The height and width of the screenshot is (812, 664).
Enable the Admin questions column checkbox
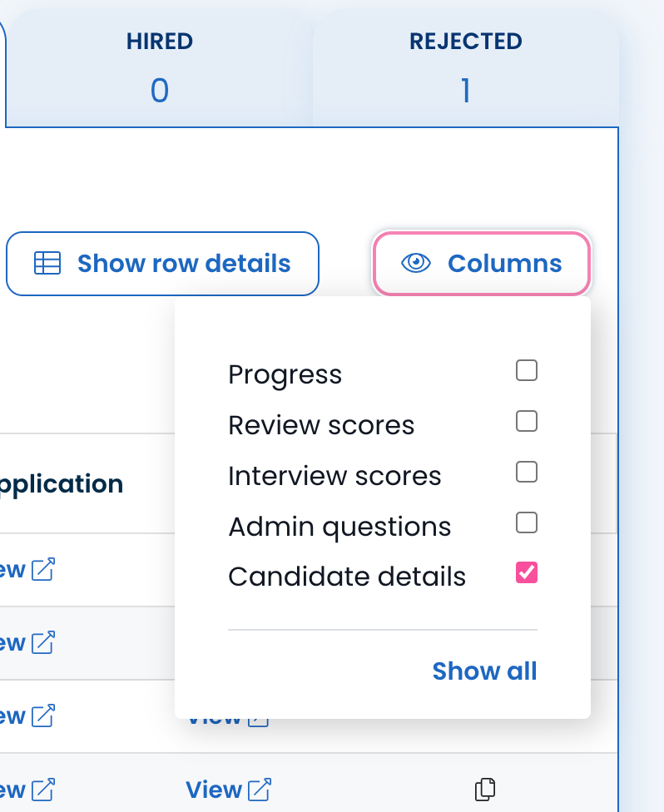click(x=527, y=523)
